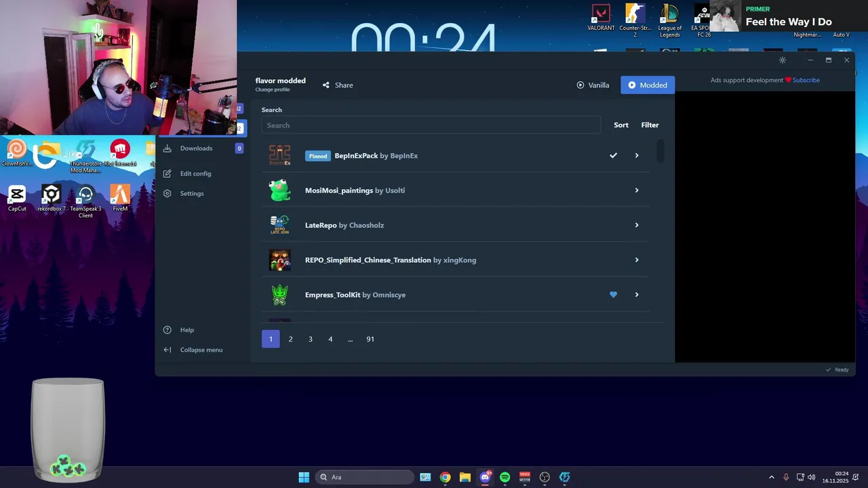
Task: Open File Explorer from the taskbar
Action: click(x=465, y=477)
